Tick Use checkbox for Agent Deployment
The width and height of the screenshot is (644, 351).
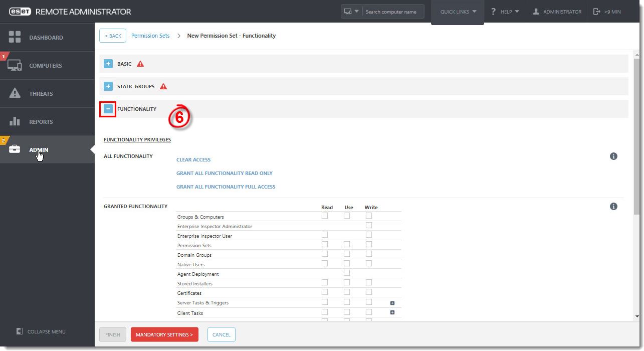pyautogui.click(x=347, y=273)
